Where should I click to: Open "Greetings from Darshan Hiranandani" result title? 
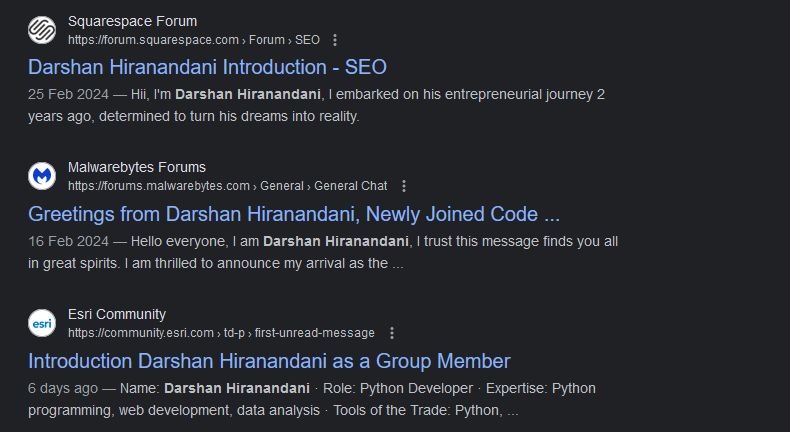click(x=293, y=214)
